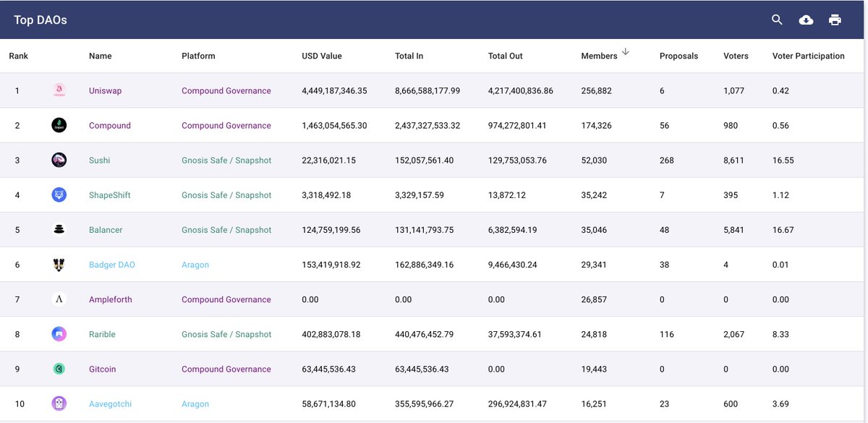Viewport: 868px width, 423px height.
Task: Select Voters value 1,077
Action: point(733,91)
